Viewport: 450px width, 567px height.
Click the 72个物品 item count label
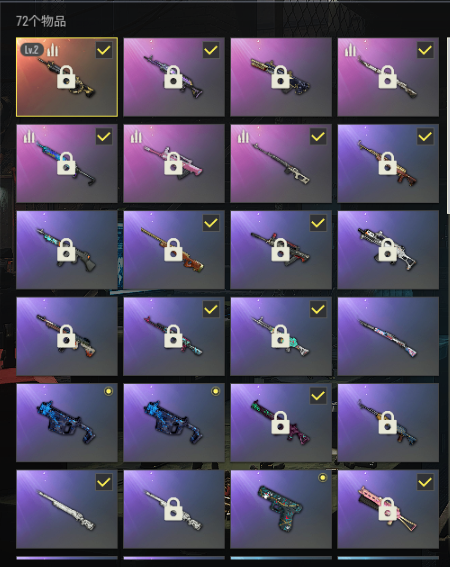(41, 21)
